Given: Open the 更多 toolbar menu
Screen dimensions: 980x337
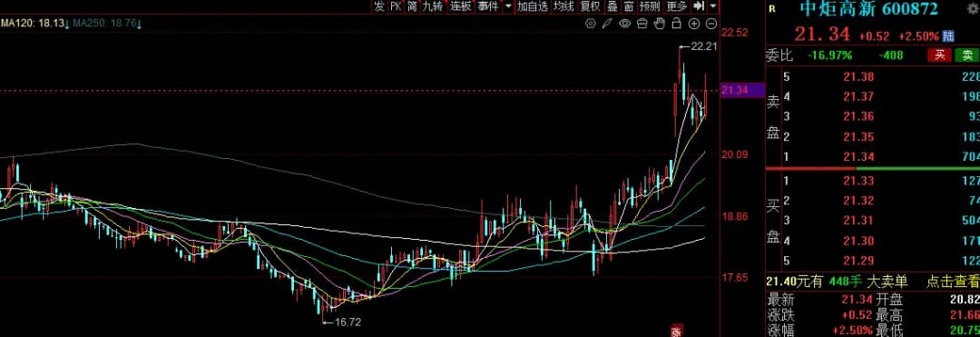Looking at the screenshot, I should (677, 6).
